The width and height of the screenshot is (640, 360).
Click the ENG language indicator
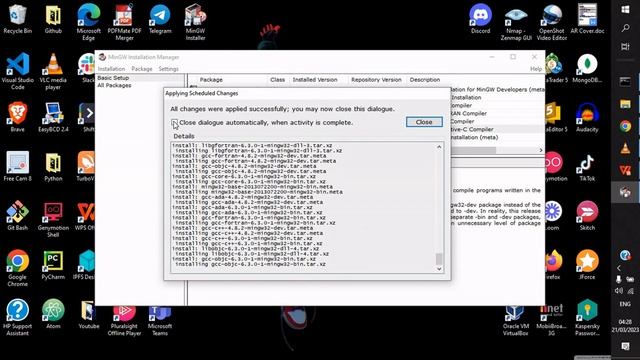tap(625, 304)
